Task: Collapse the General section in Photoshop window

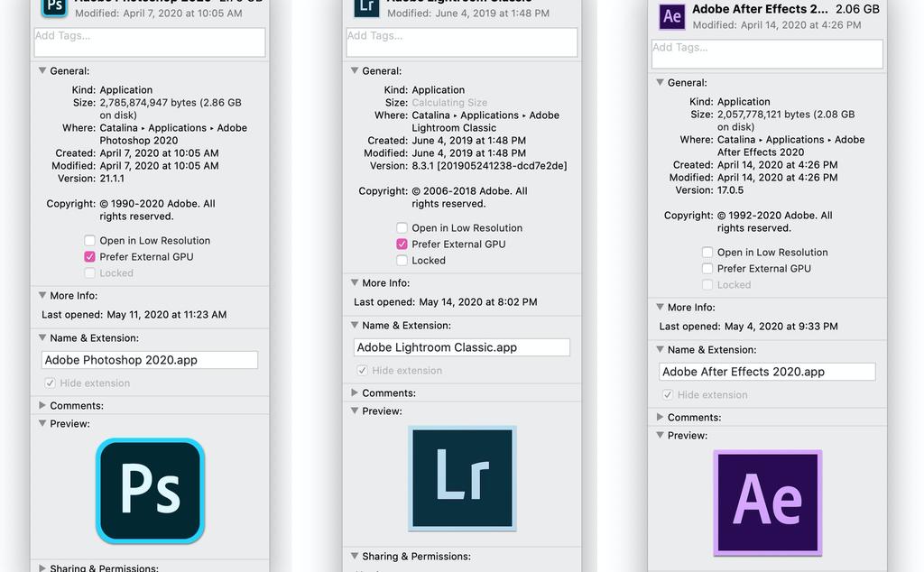Action: click(42, 70)
